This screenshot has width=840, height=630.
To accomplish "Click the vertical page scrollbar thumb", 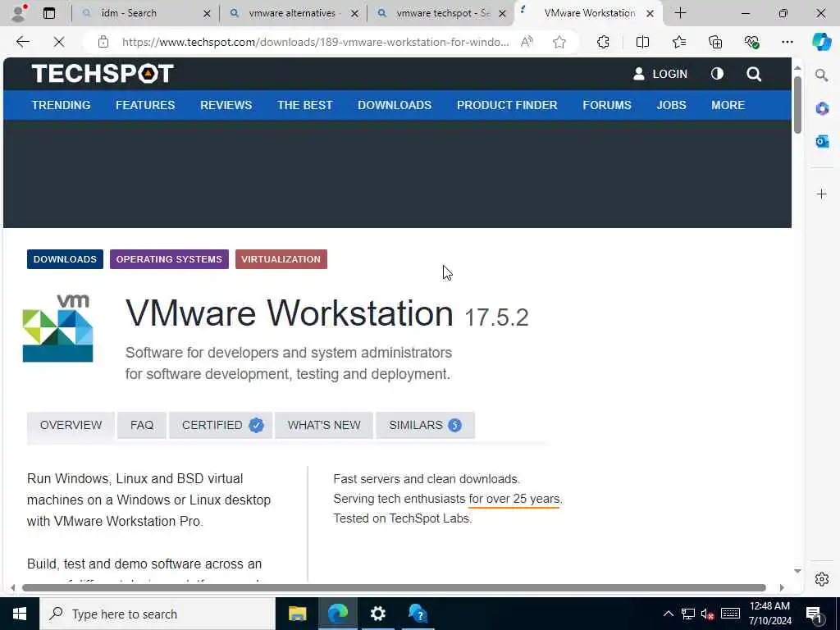I will point(797,105).
